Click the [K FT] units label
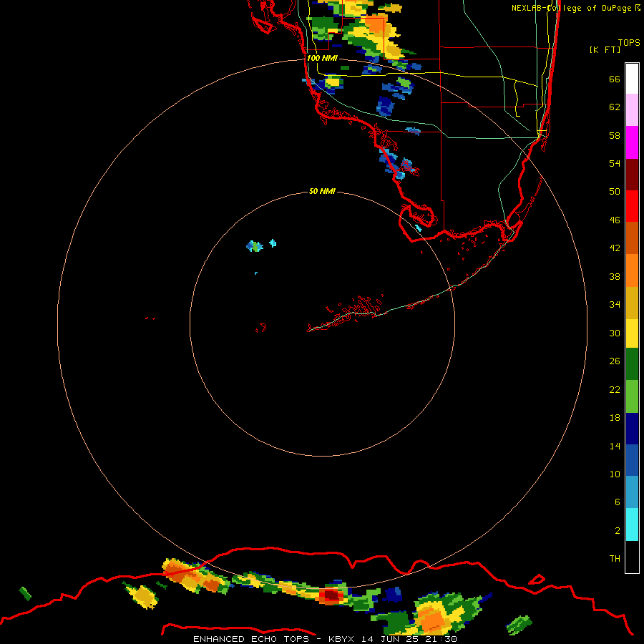 [605, 49]
